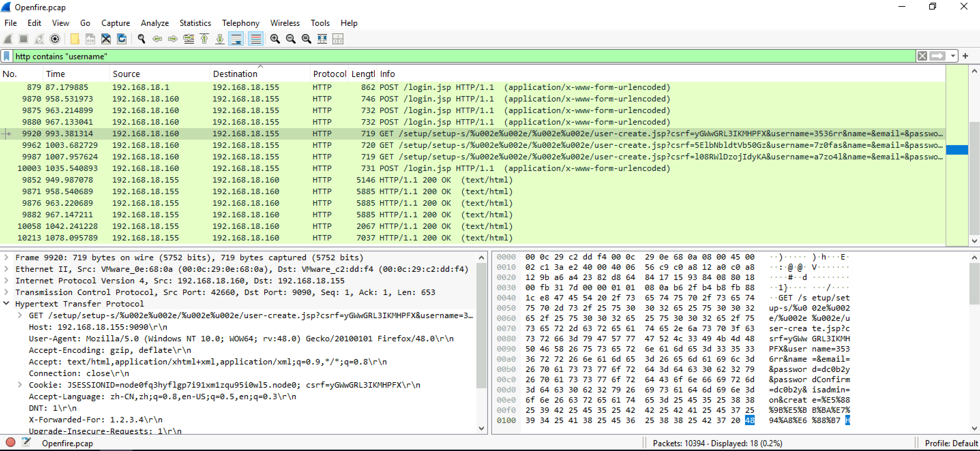Open capture options gear icon

(x=55, y=39)
